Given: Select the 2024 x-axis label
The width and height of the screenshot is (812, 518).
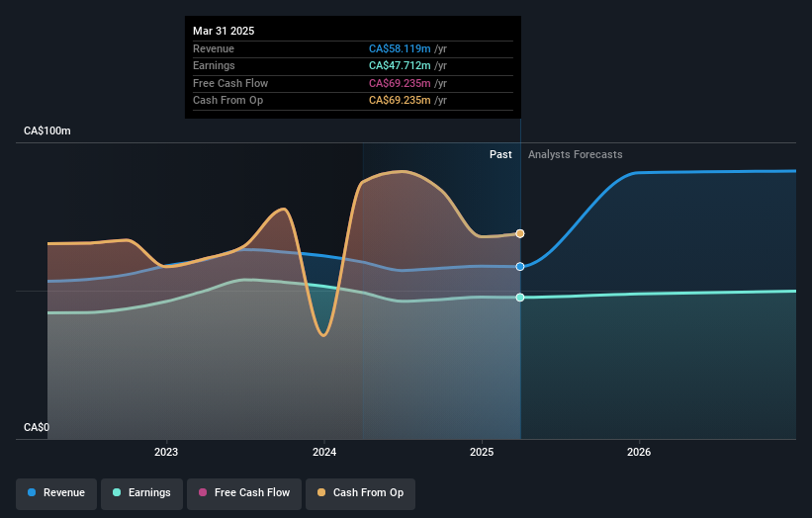Looking at the screenshot, I should [324, 453].
